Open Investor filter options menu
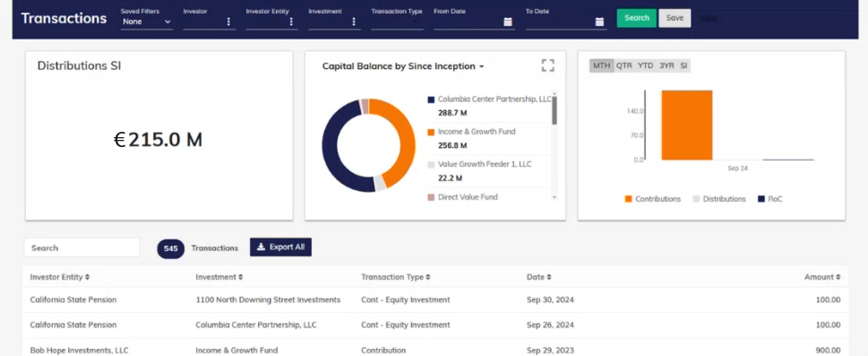 228,22
